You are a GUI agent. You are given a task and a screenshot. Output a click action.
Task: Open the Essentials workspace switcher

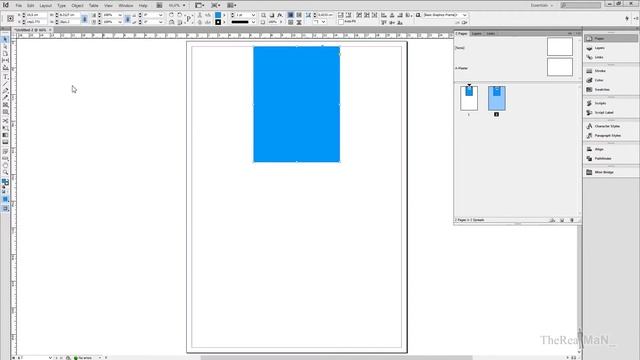pos(542,5)
